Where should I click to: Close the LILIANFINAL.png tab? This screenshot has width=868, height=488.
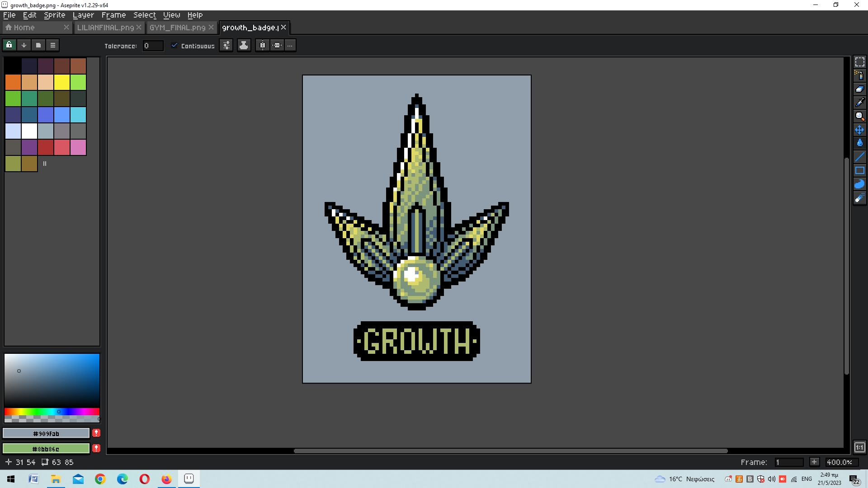tap(139, 27)
